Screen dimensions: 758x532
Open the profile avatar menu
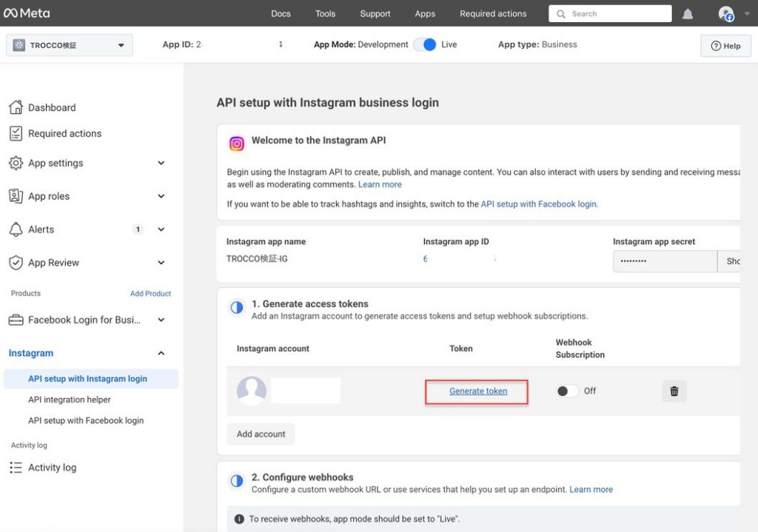[725, 14]
